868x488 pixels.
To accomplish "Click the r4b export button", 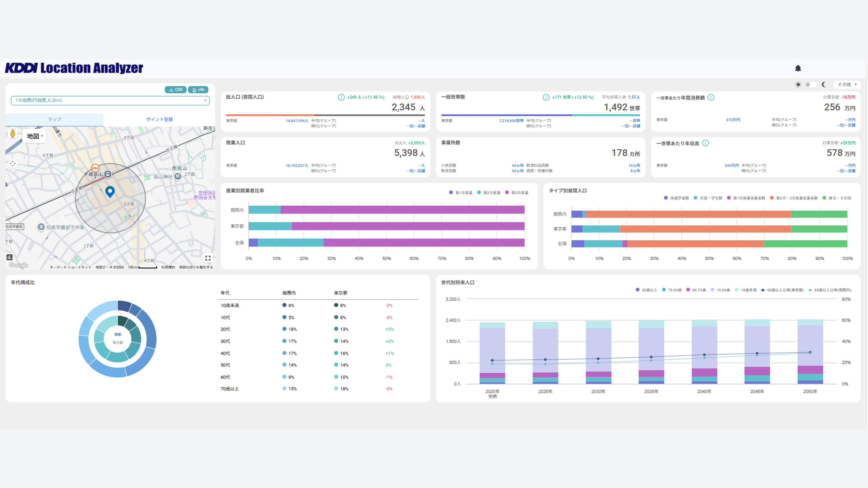I will pyautogui.click(x=198, y=90).
